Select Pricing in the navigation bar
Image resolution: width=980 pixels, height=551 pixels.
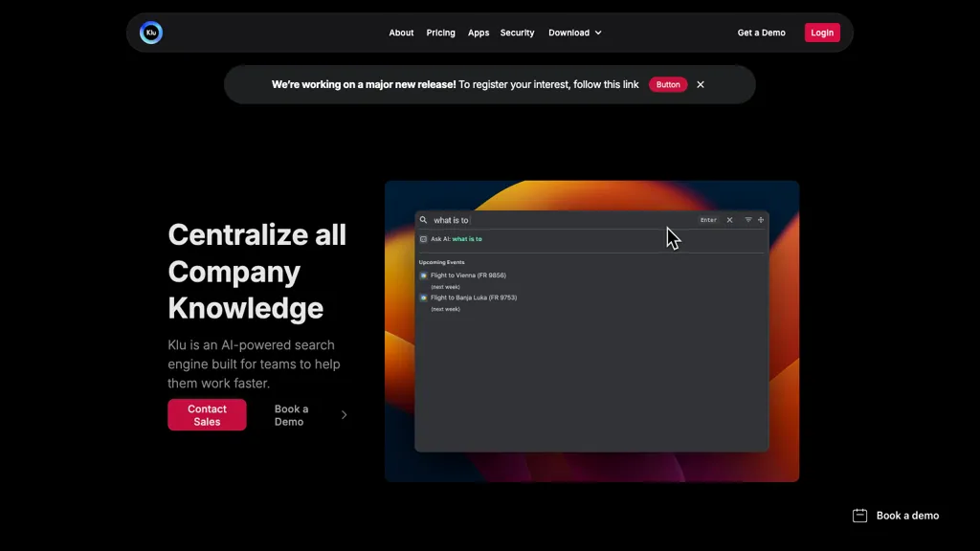coord(440,32)
